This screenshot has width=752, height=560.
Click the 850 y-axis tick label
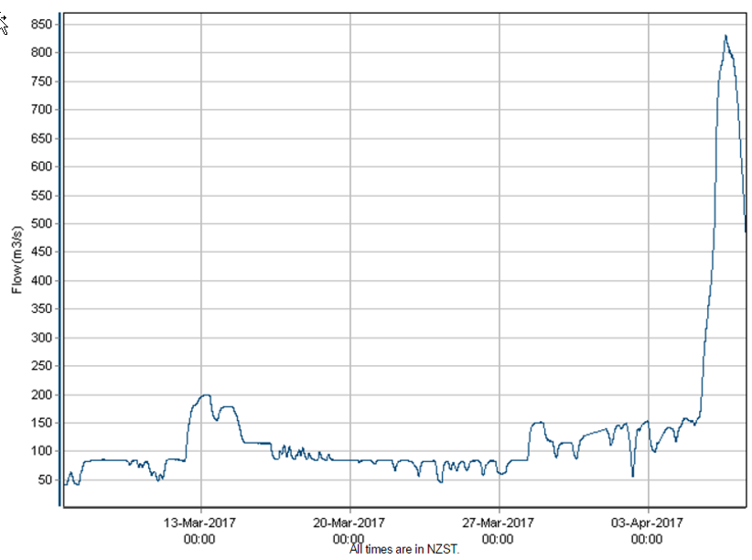tap(39, 24)
